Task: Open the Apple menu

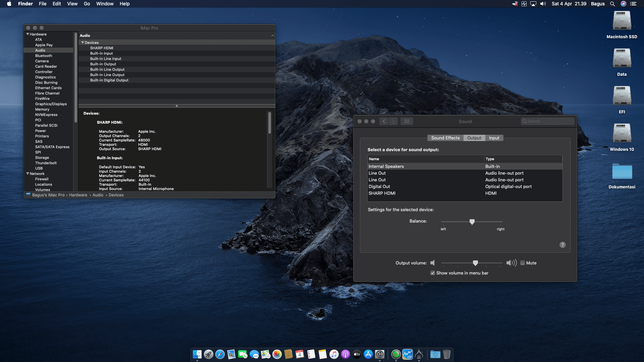Action: [9, 4]
